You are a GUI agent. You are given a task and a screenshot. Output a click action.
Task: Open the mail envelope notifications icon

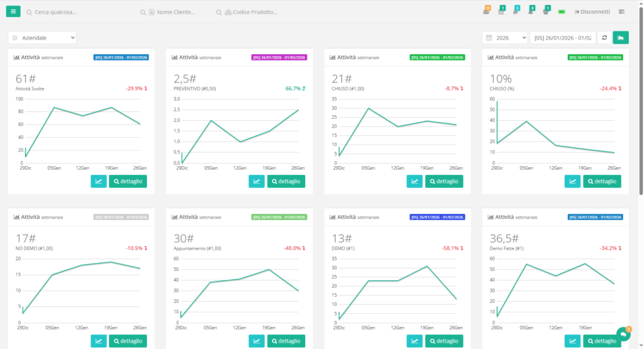click(x=486, y=11)
